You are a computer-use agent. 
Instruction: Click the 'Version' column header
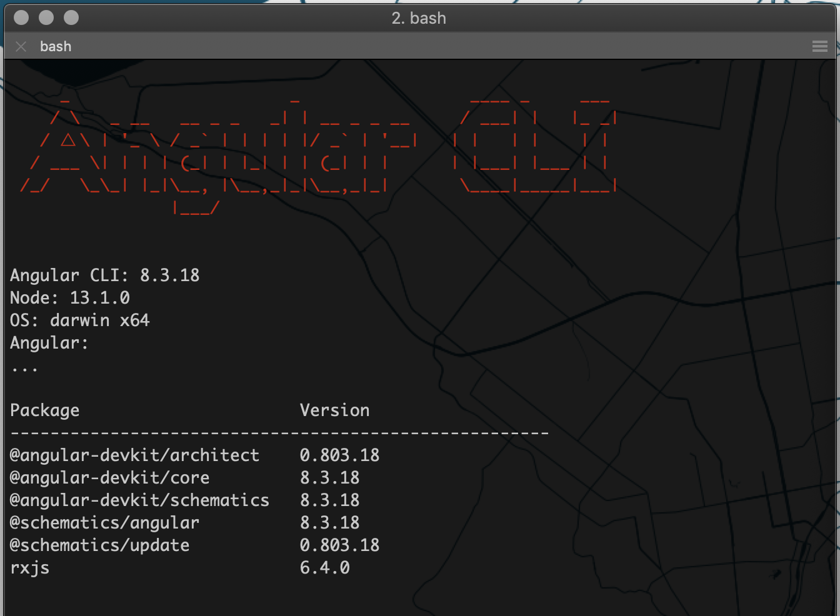click(335, 410)
